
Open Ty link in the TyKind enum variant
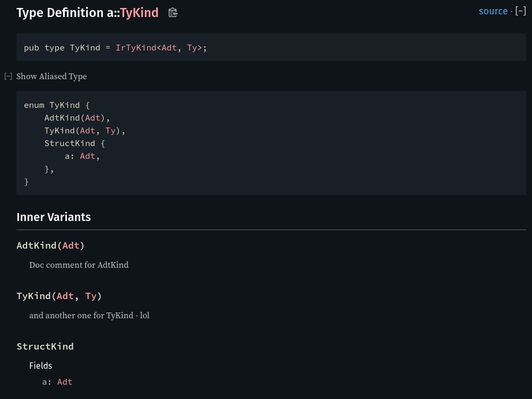click(x=110, y=130)
